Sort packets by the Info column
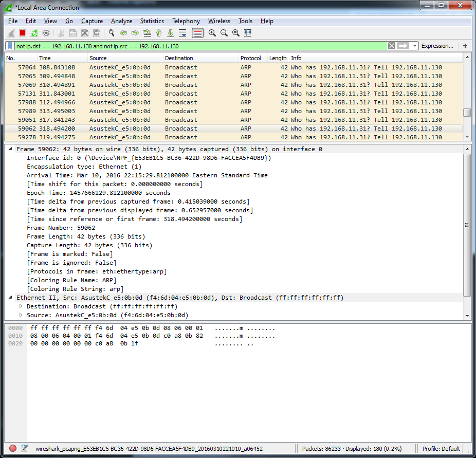 coord(376,58)
